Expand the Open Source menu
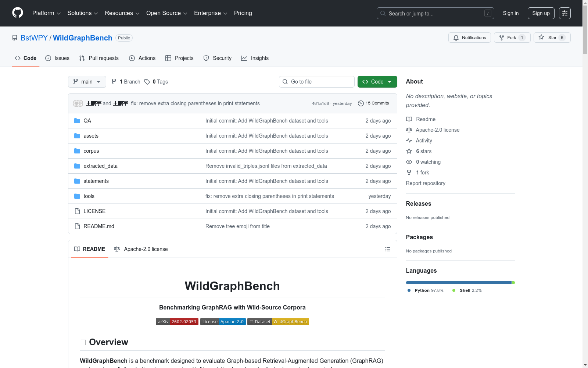 click(167, 13)
